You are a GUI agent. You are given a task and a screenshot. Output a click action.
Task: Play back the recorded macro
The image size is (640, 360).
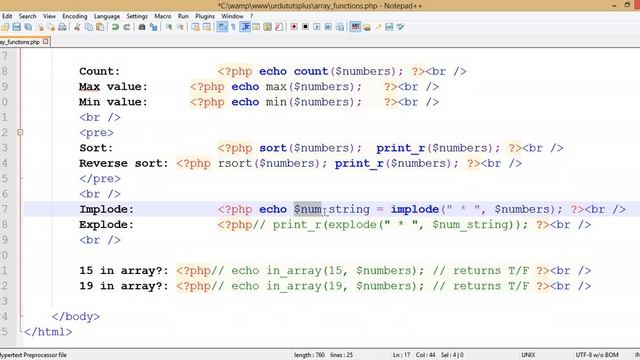click(317, 27)
